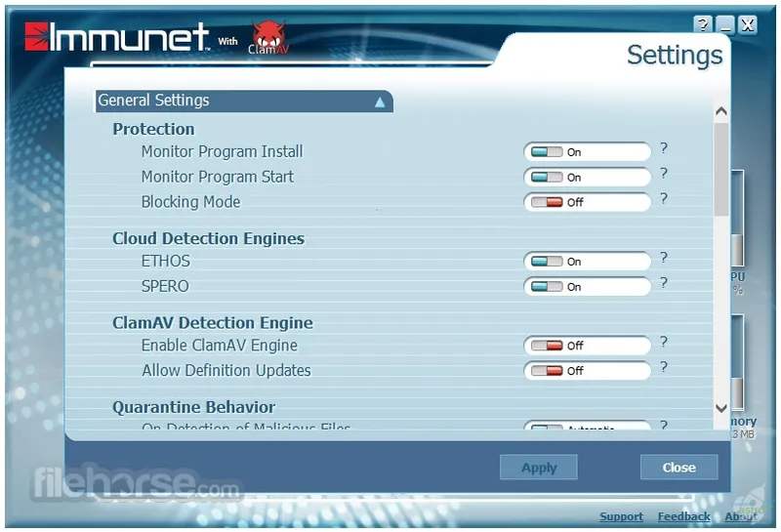
Task: Show help for ETHOS
Action: point(664,258)
